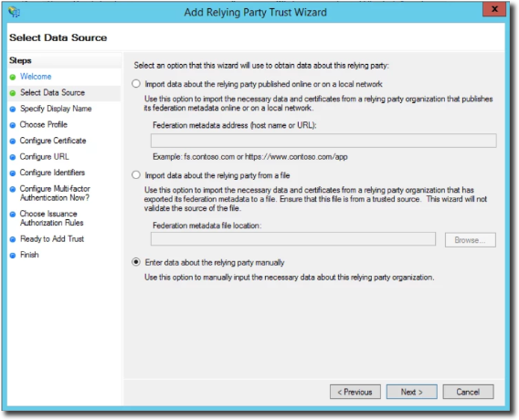Cancel the wizard
Image resolution: width=519 pixels, height=420 pixels.
pos(468,392)
